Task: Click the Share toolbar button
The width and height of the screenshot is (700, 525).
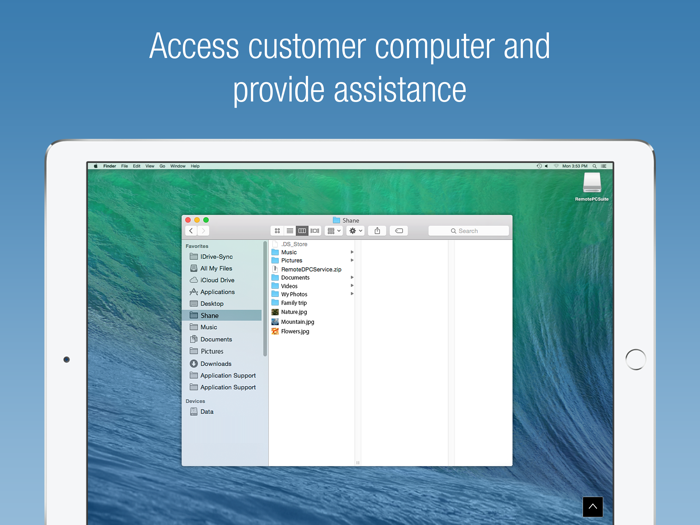Action: tap(377, 231)
